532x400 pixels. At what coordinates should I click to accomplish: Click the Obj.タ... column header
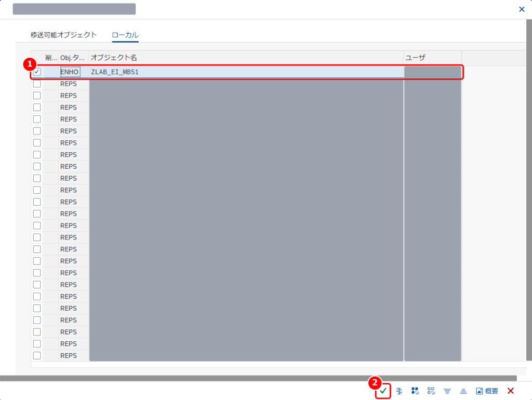click(x=73, y=58)
